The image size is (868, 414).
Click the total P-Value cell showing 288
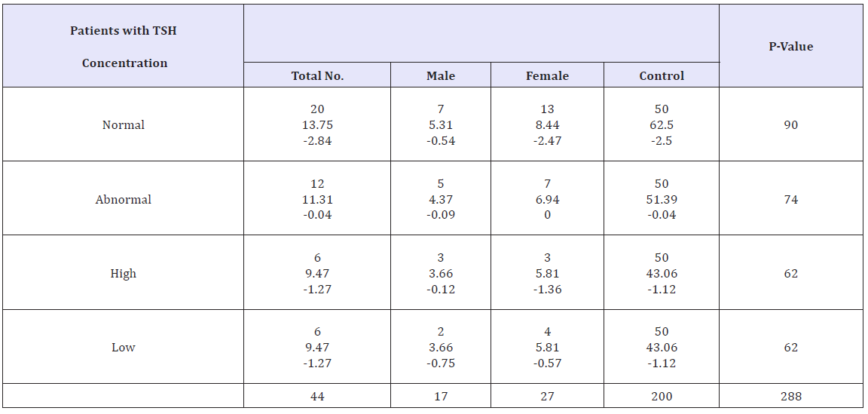(790, 396)
